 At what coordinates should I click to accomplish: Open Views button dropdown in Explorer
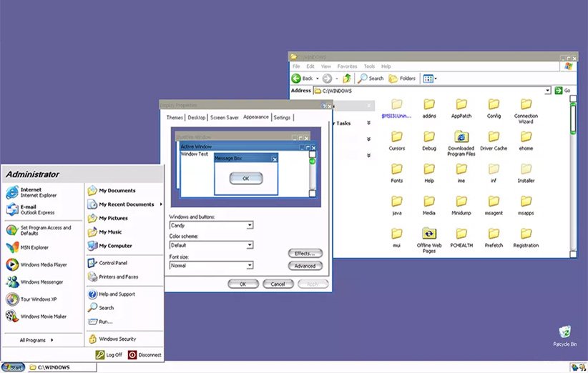point(436,79)
